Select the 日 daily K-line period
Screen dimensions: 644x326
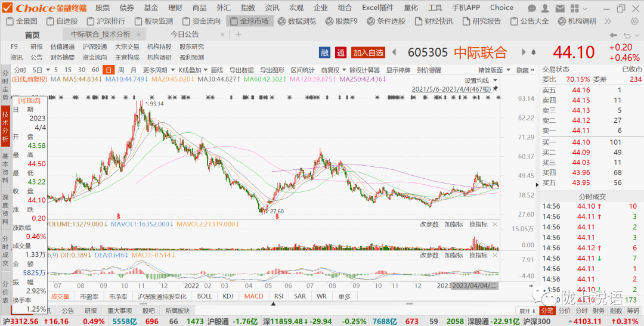109,70
